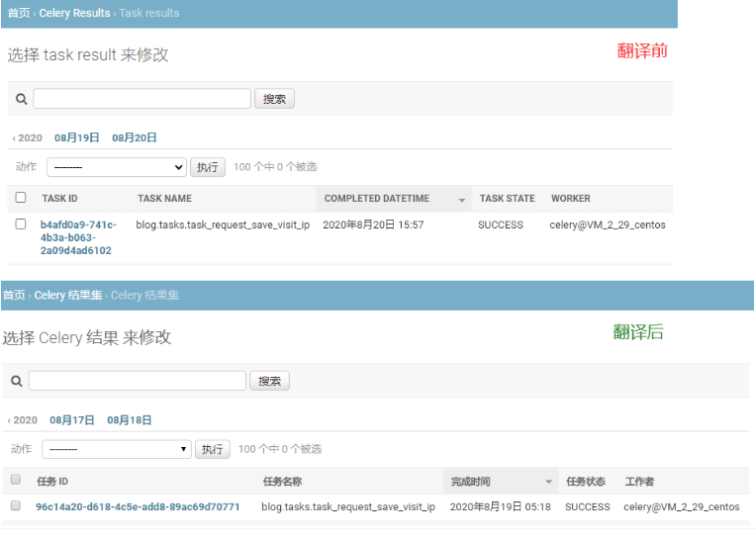Click the top 搜索 search button
The height and width of the screenshot is (541, 756).
tap(274, 99)
